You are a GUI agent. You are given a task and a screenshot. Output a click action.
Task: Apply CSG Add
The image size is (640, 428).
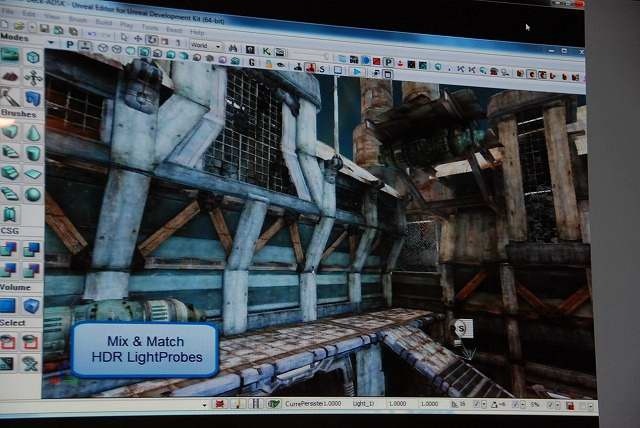[9, 248]
